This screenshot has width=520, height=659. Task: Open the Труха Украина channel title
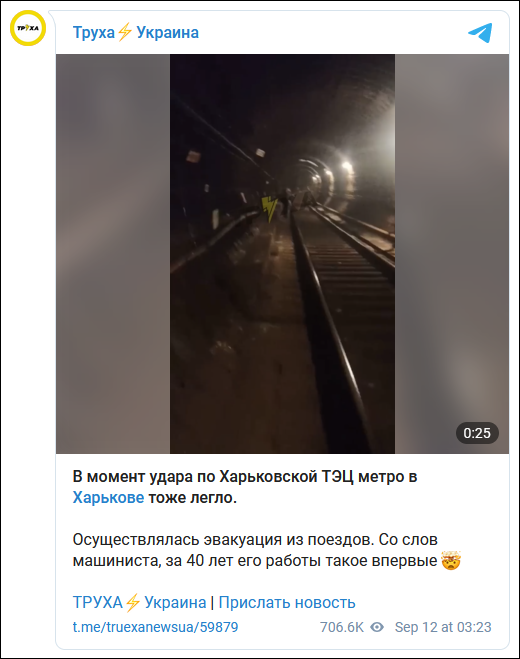(136, 32)
